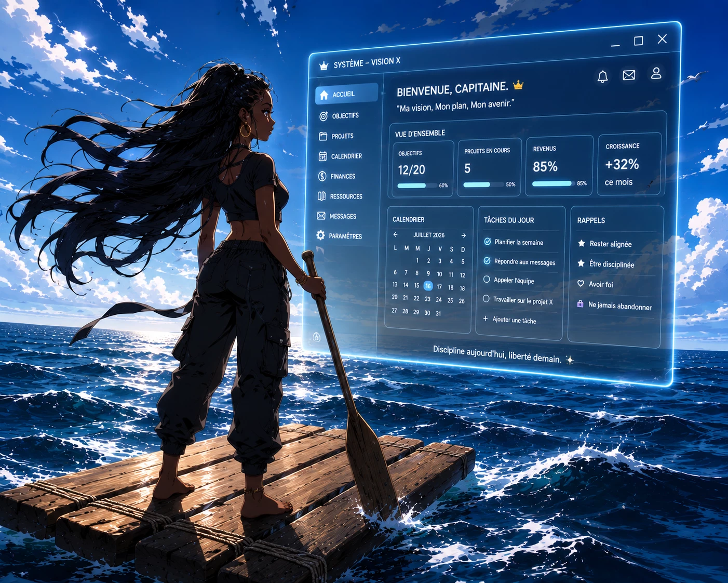728x583 pixels.
Task: Uncheck the Planifier la semaine task
Action: 488,242
